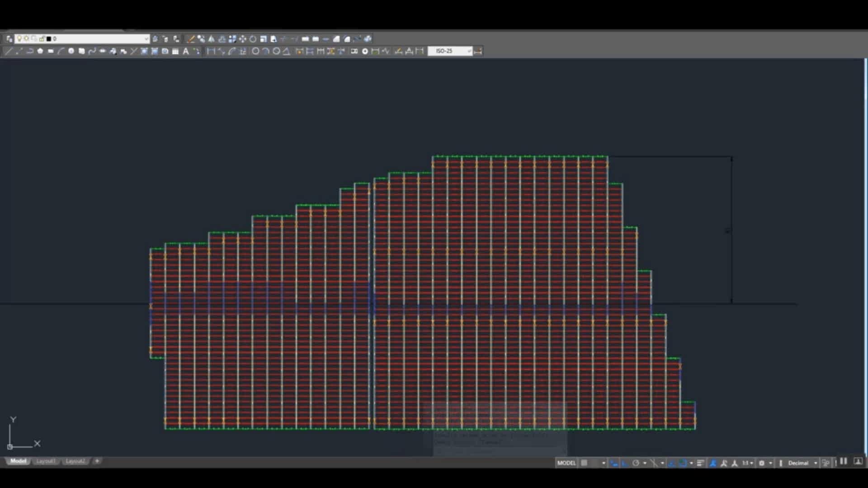868x488 pixels.
Task: Add a new layout with plus button
Action: [x=97, y=461]
